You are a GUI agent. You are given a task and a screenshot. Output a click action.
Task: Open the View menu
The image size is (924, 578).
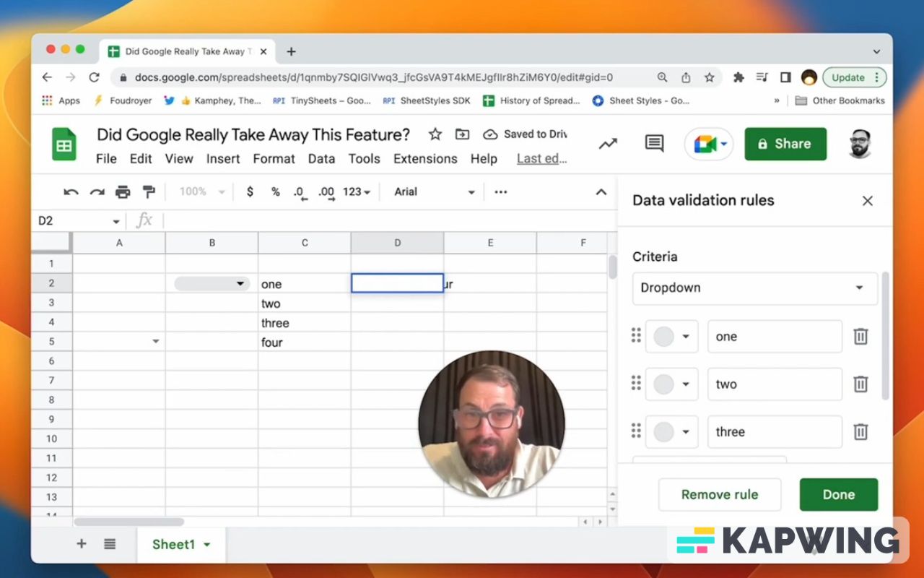pyautogui.click(x=179, y=159)
